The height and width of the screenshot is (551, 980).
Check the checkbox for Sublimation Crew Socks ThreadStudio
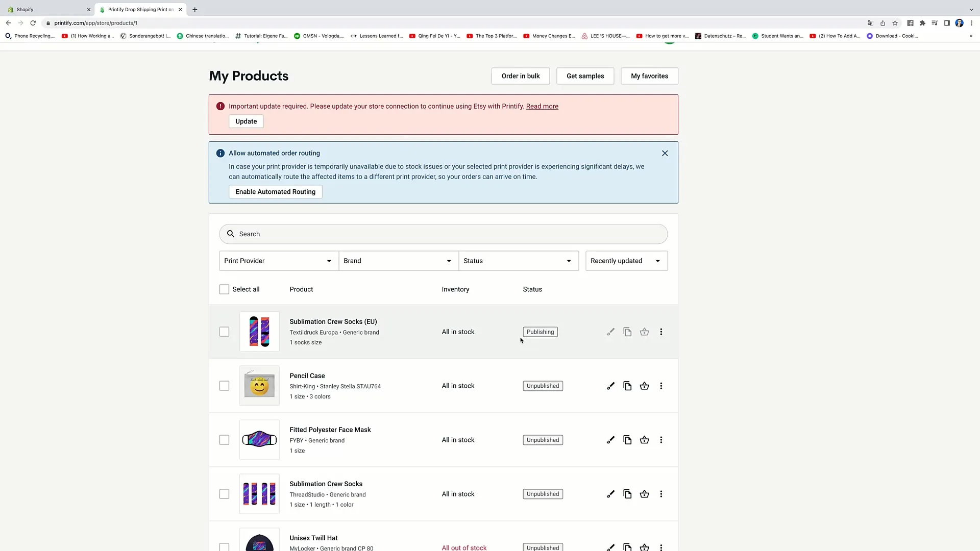click(x=224, y=494)
